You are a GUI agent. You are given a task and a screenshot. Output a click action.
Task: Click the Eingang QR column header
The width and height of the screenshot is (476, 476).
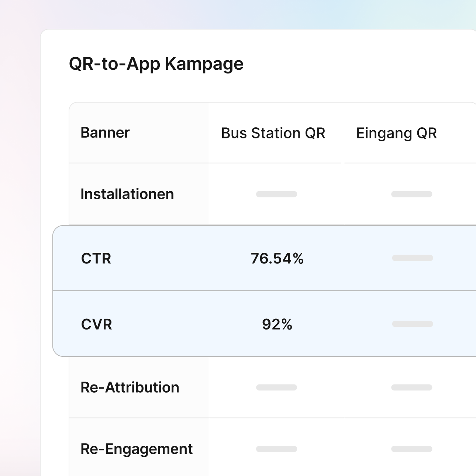pyautogui.click(x=396, y=133)
